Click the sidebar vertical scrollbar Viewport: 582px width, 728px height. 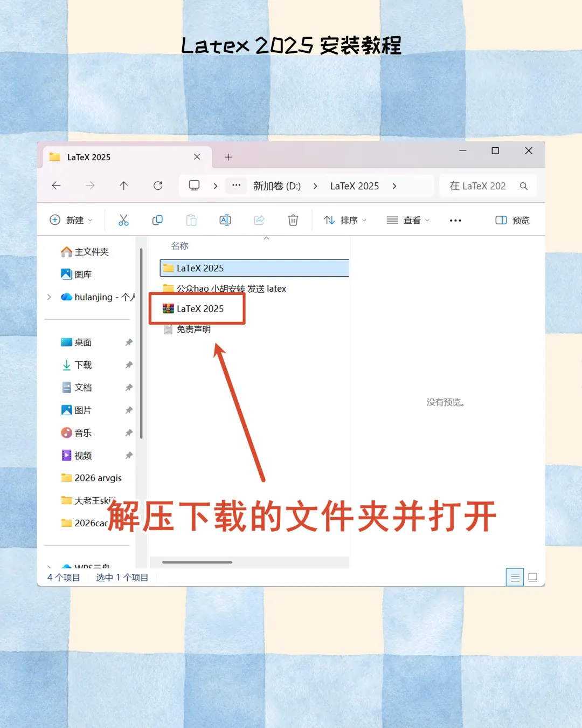141,343
